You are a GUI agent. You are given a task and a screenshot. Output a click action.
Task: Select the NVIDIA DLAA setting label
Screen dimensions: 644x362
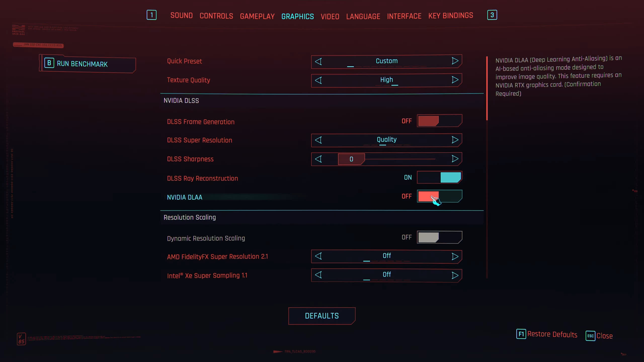click(185, 197)
